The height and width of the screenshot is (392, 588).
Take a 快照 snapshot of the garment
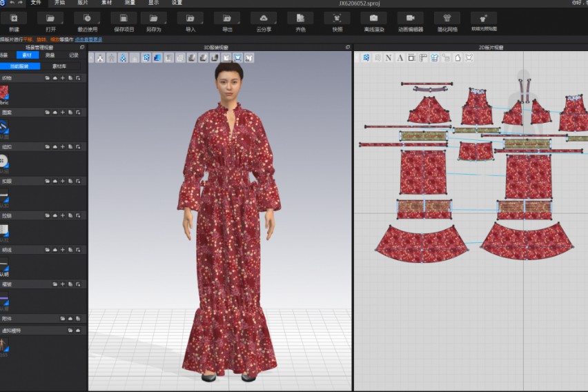coord(337,19)
